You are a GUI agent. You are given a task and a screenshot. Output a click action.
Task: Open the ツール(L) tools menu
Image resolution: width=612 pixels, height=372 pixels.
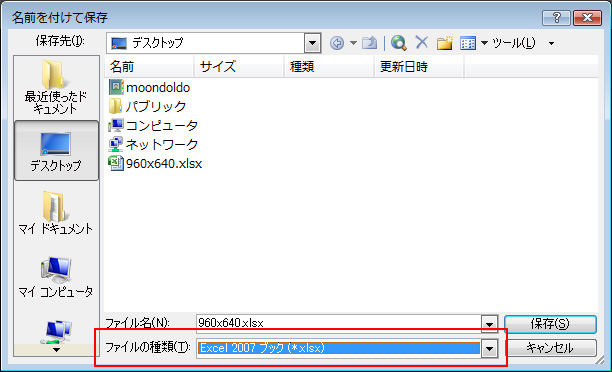[x=514, y=43]
